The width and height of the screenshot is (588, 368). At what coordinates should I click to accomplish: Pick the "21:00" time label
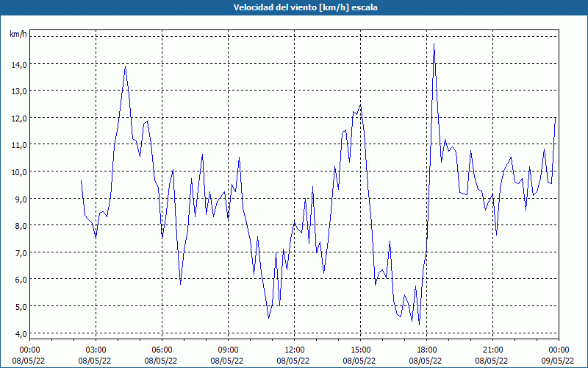click(x=492, y=350)
